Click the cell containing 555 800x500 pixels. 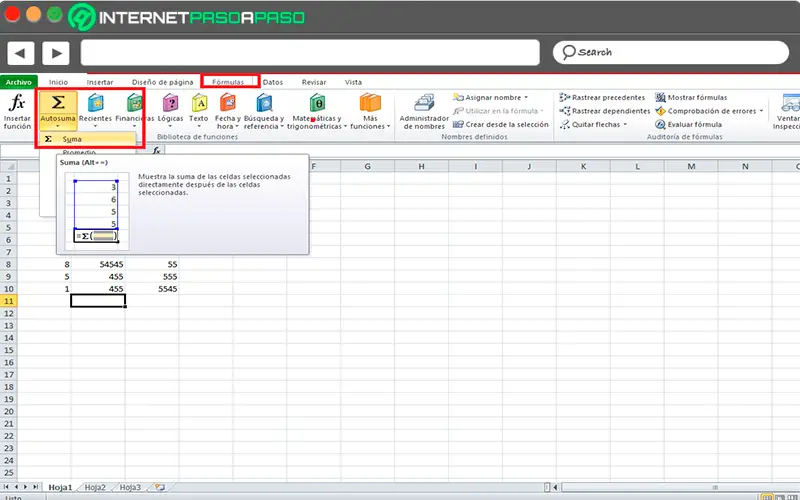[x=152, y=277]
